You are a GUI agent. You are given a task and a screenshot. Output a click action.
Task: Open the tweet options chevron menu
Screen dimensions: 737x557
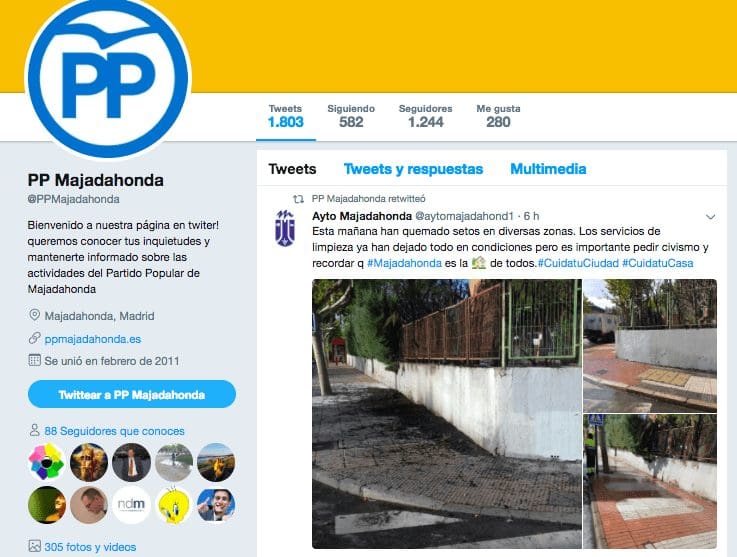click(710, 217)
